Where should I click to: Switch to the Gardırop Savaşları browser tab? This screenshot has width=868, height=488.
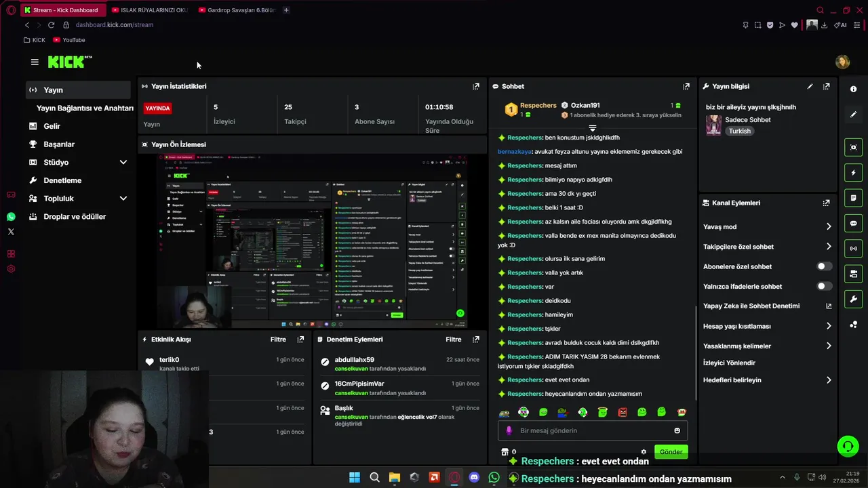pyautogui.click(x=237, y=10)
